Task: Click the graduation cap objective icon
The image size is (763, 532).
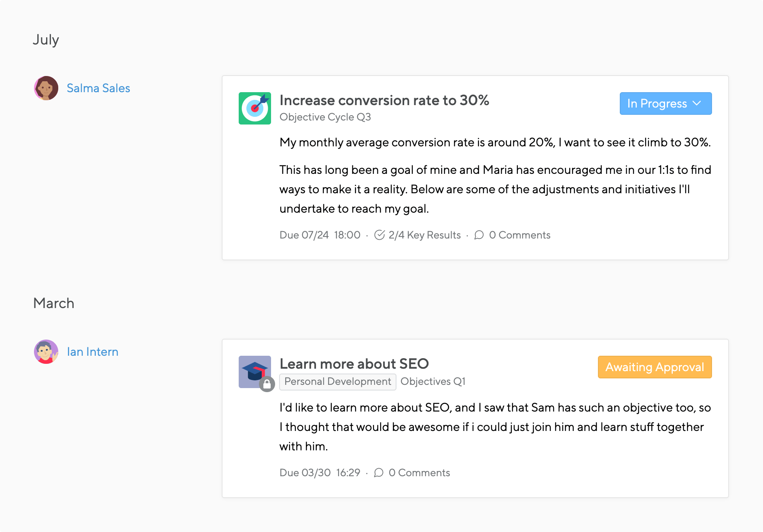Action: tap(254, 370)
